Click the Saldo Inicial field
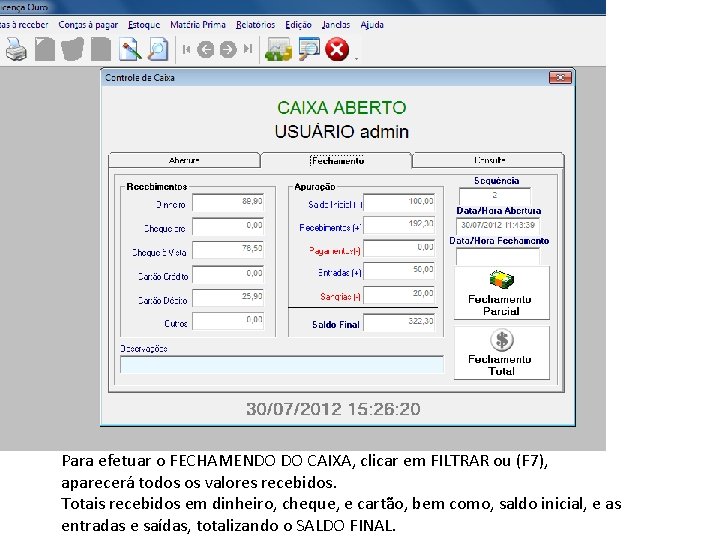This screenshot has height=540, width=720. click(x=399, y=202)
